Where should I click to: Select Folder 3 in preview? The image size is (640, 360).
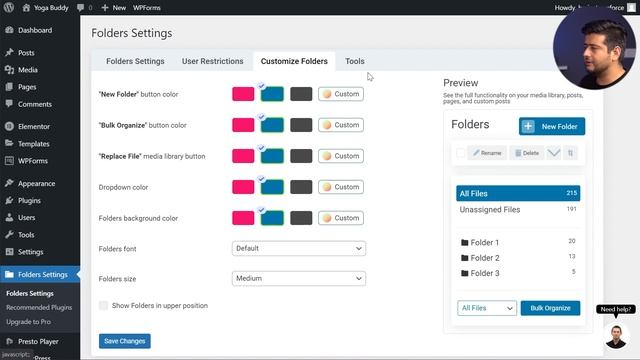[518, 273]
